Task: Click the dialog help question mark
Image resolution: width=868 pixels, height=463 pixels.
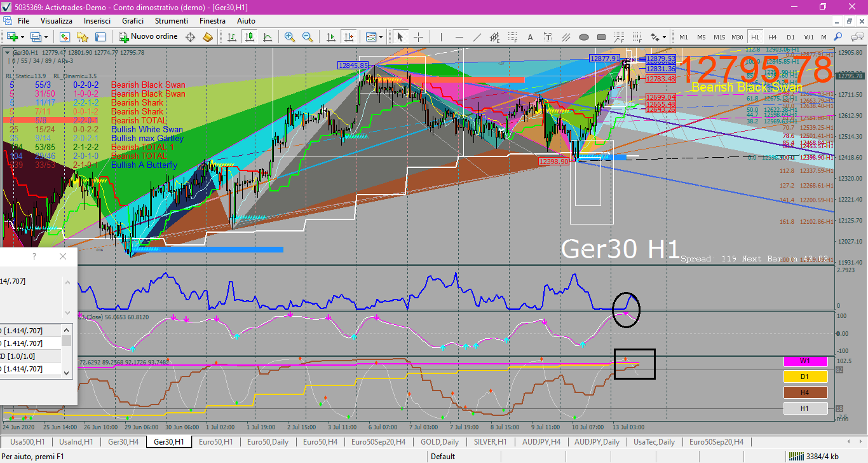Action: pyautogui.click(x=34, y=256)
